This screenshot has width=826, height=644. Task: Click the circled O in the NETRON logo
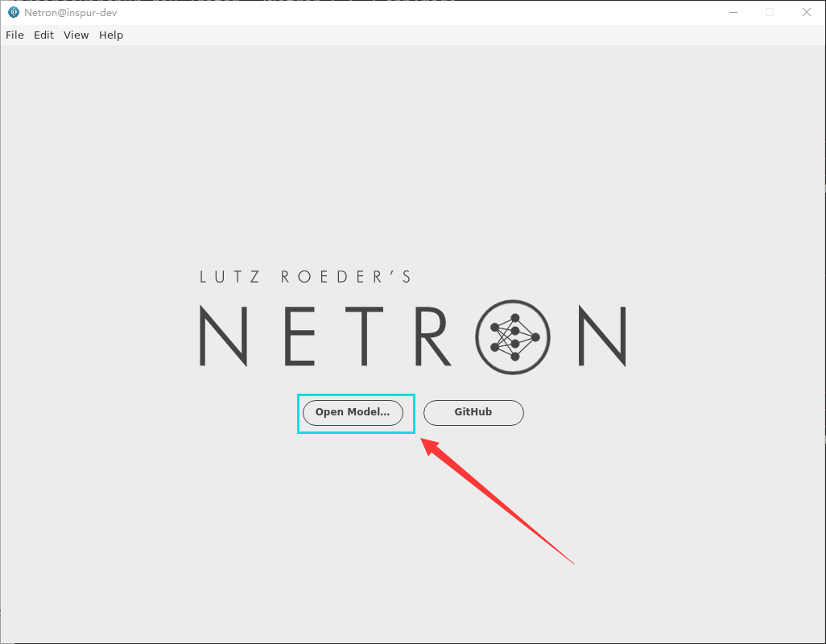coord(513,336)
